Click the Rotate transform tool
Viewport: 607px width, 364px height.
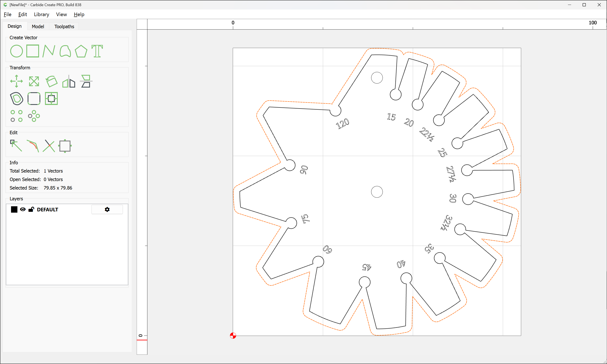point(51,81)
